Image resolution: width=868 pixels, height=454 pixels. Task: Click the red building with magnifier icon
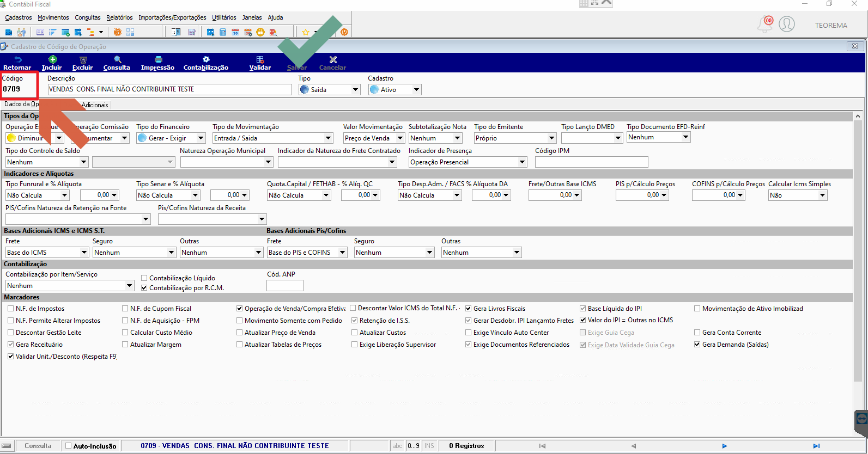tap(273, 32)
